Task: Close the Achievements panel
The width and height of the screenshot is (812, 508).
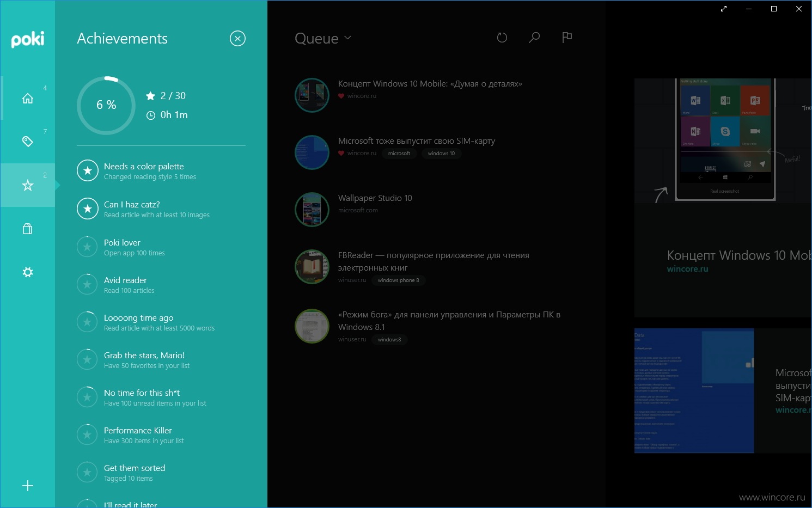Action: click(x=237, y=39)
